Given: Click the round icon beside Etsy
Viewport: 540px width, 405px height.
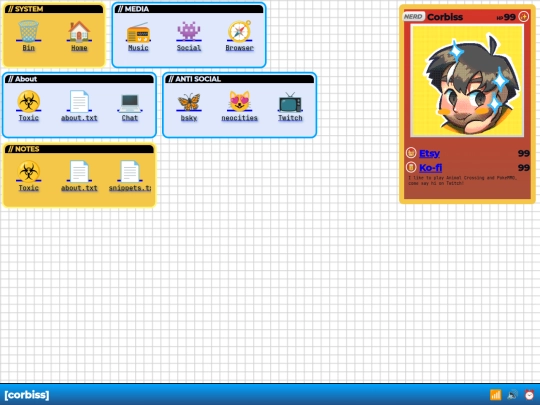Looking at the screenshot, I should (x=411, y=153).
